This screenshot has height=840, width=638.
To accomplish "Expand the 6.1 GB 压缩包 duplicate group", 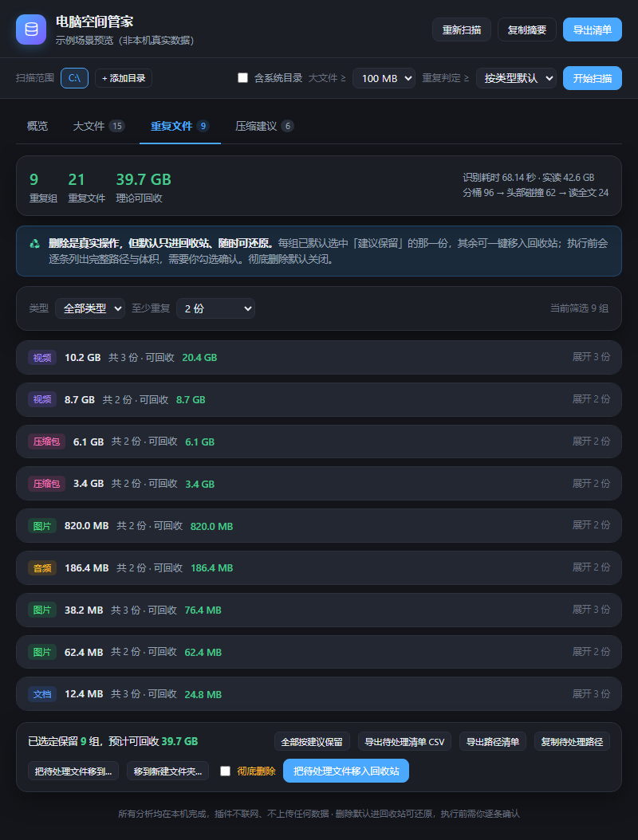I will coord(319,442).
